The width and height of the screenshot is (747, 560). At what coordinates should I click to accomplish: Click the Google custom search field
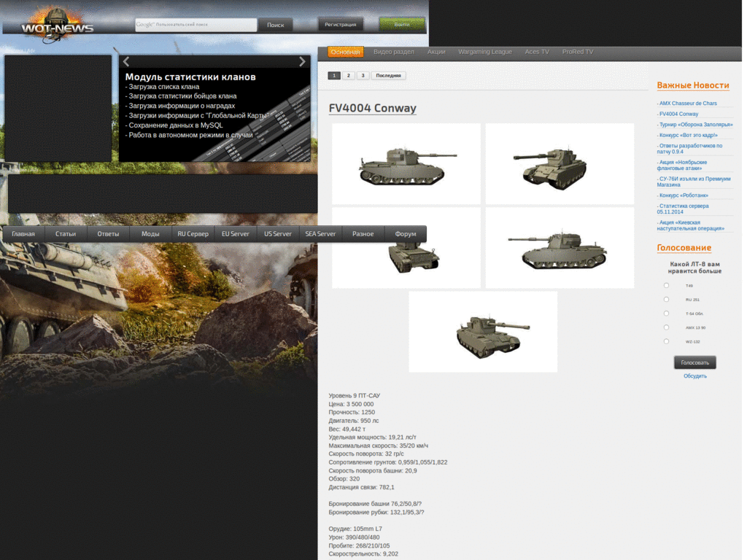(x=196, y=25)
